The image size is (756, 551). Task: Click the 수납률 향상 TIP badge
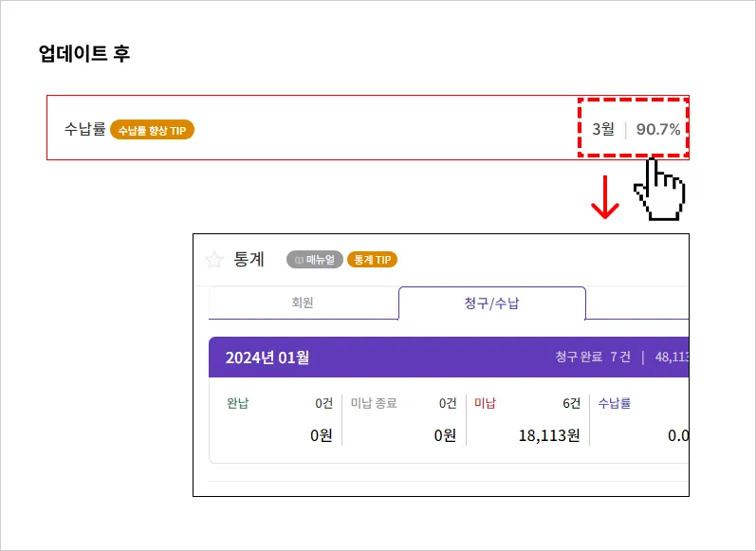[x=152, y=130]
